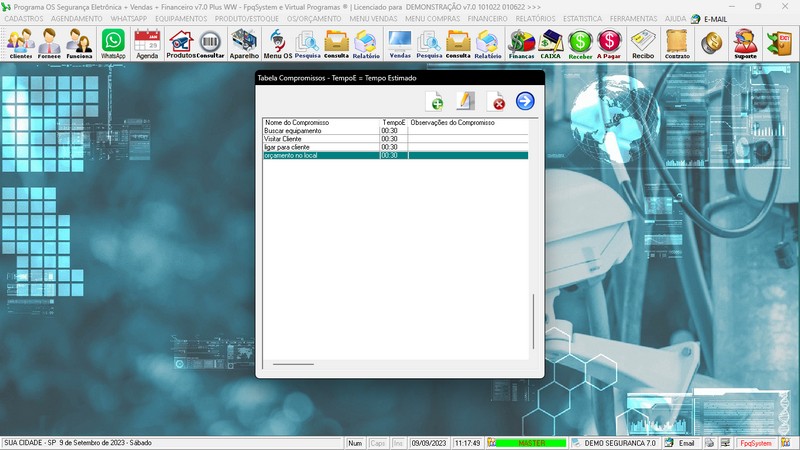800x450 pixels.
Task: Edit the selected compromisso entry
Action: [465, 101]
